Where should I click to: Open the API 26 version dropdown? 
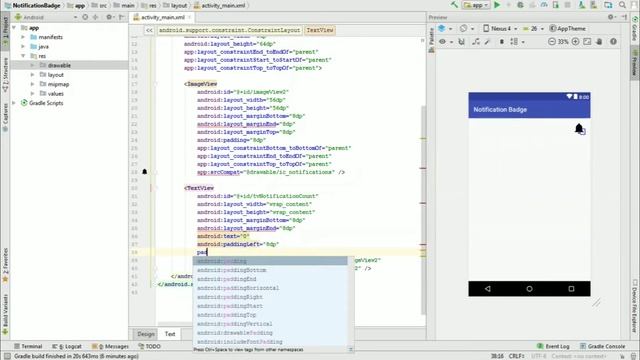tap(533, 29)
